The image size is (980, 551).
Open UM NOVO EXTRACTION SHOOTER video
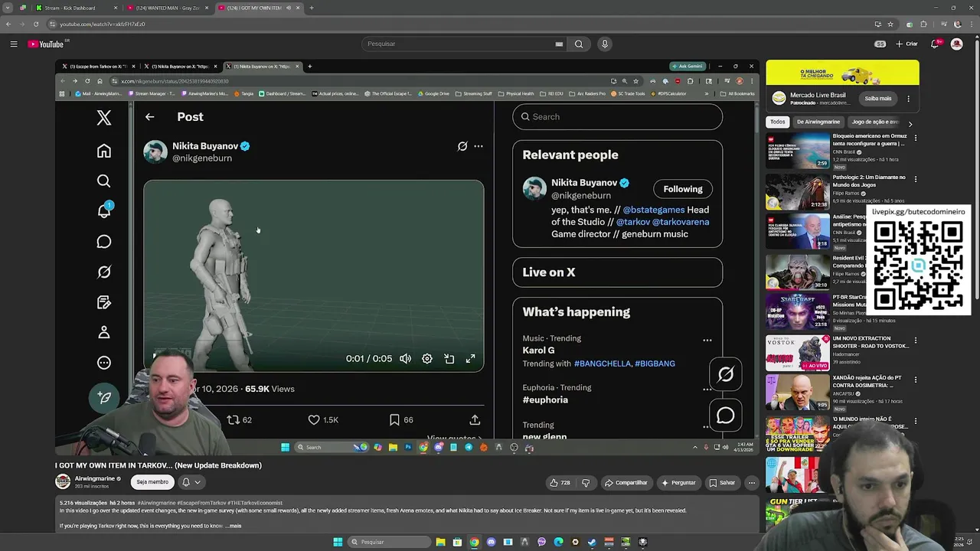(x=798, y=353)
